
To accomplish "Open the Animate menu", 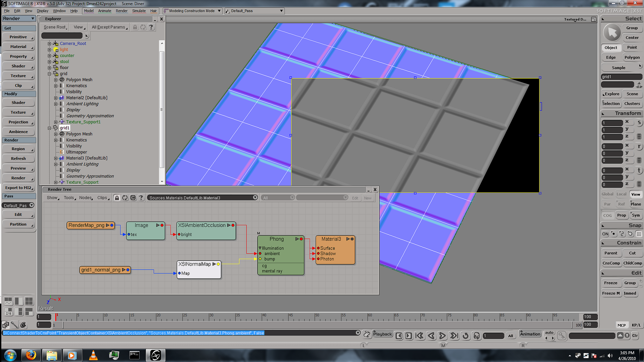I will (x=105, y=11).
